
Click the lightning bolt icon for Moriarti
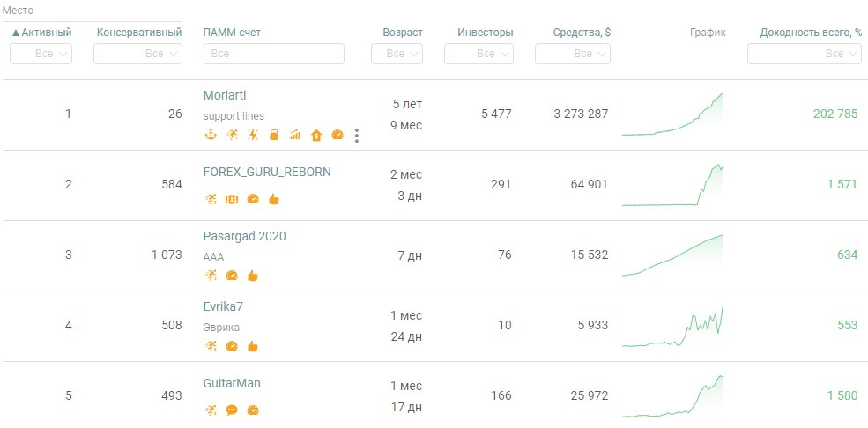pos(252,135)
